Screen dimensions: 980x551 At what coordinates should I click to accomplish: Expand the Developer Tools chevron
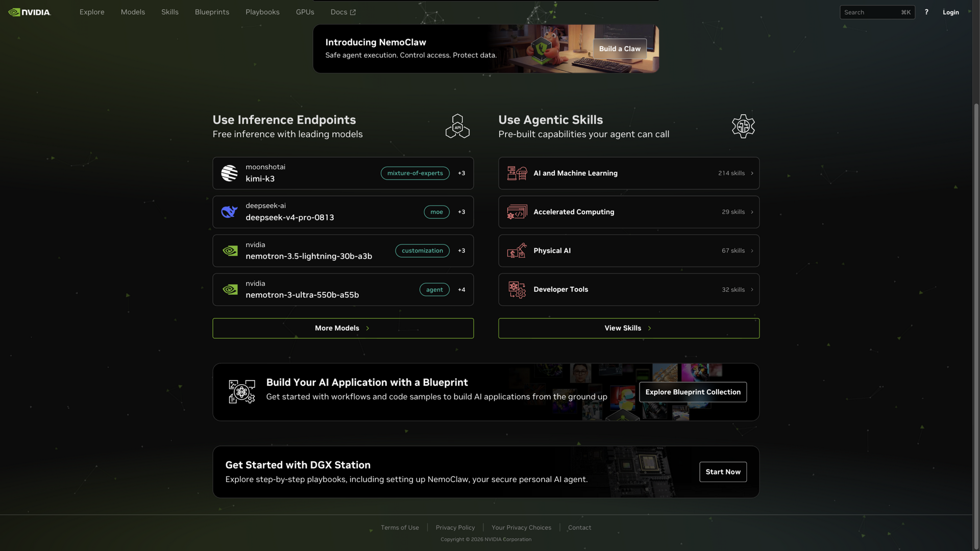[x=752, y=290]
